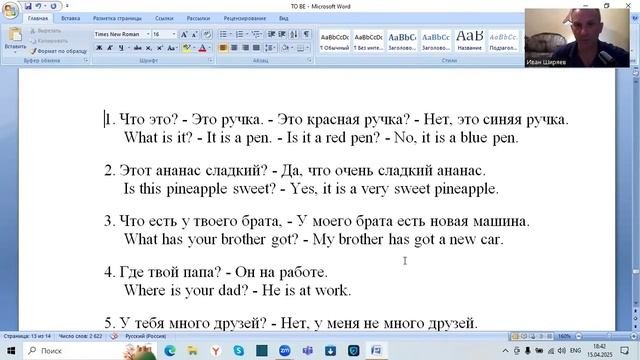Toggle underline (Ч) formatting
The width and height of the screenshot is (640, 360).
tap(121, 48)
